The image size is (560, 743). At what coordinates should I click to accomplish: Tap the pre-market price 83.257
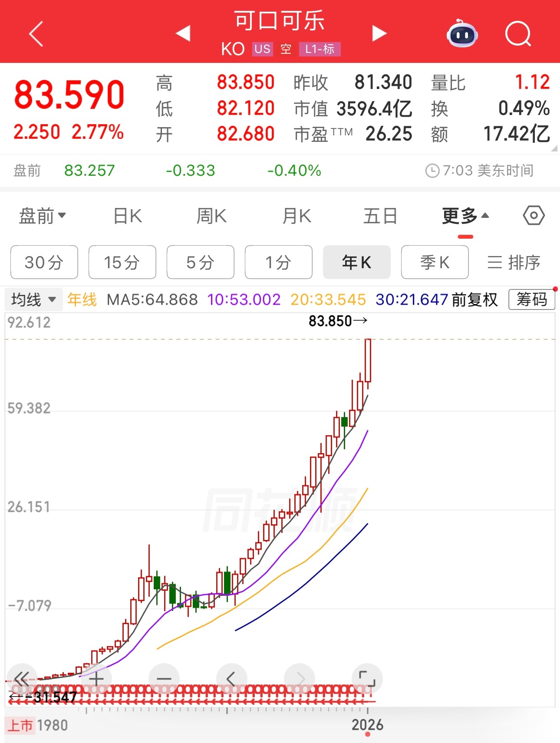tap(89, 171)
